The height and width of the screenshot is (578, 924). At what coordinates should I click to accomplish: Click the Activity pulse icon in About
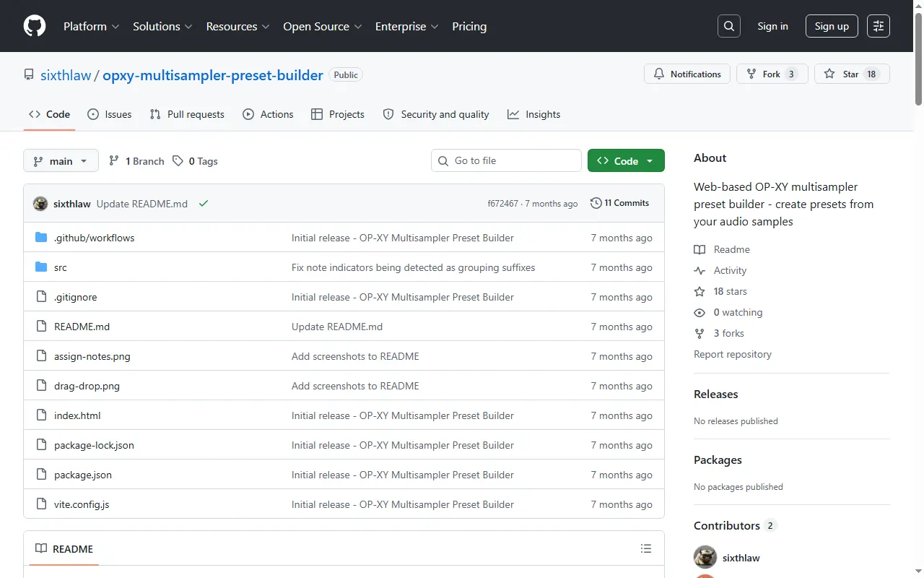pyautogui.click(x=699, y=270)
